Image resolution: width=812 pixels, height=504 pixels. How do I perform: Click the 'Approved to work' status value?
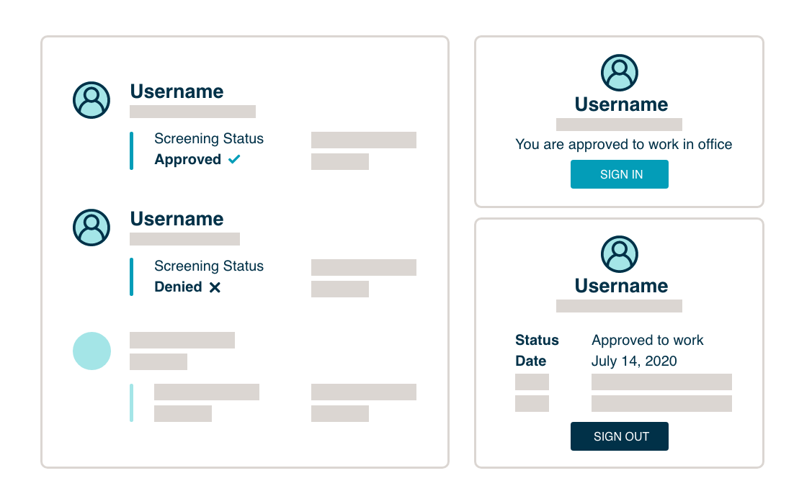click(647, 341)
